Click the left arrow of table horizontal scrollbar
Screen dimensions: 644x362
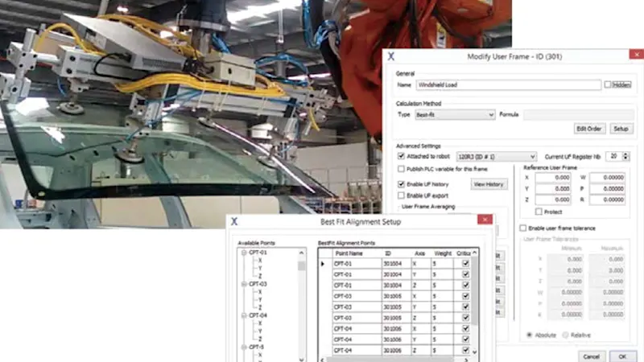[323, 360]
